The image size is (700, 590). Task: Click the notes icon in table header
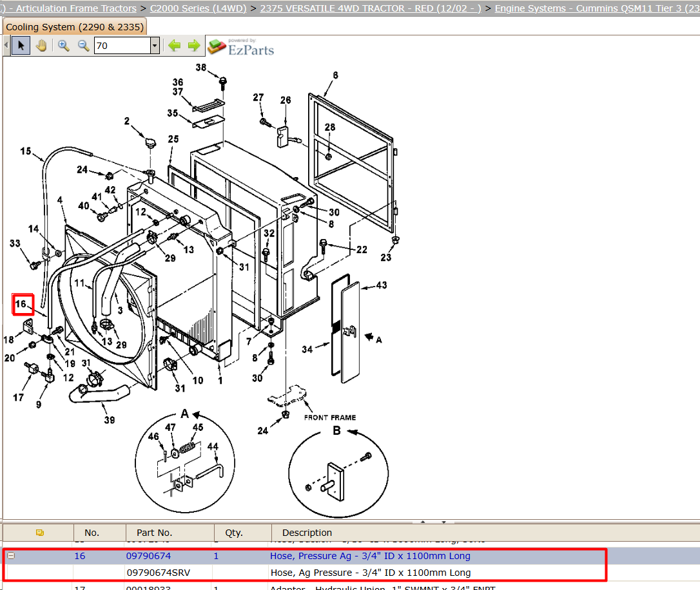(40, 533)
